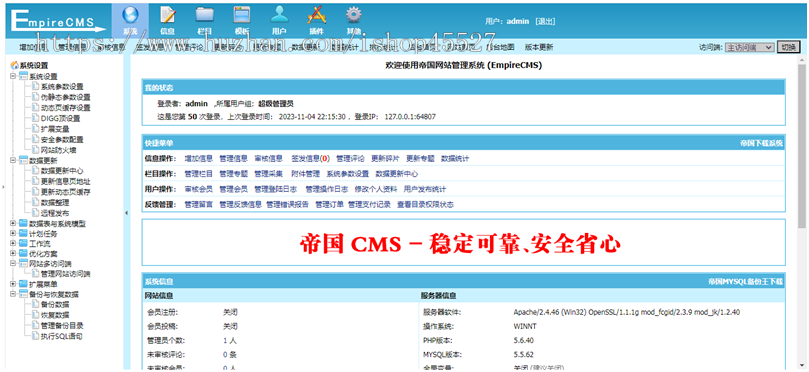Collapse the 网站多访问端 tree folder

13,264
